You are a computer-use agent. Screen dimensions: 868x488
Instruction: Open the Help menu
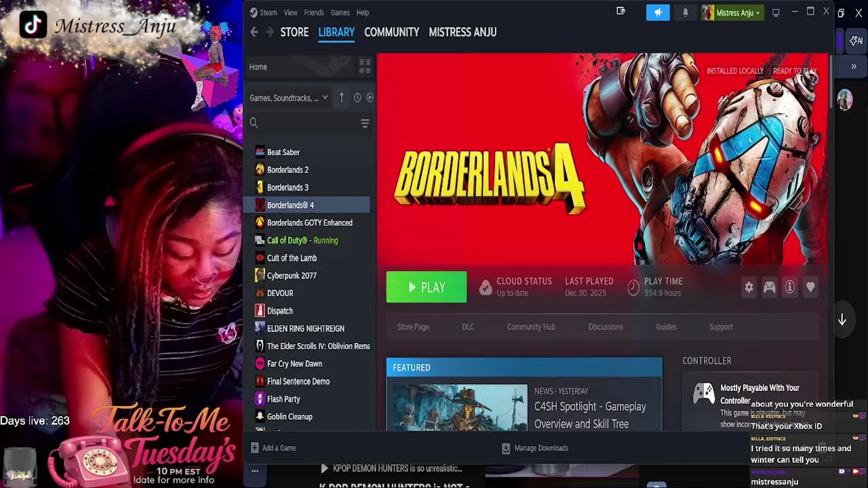pyautogui.click(x=363, y=12)
